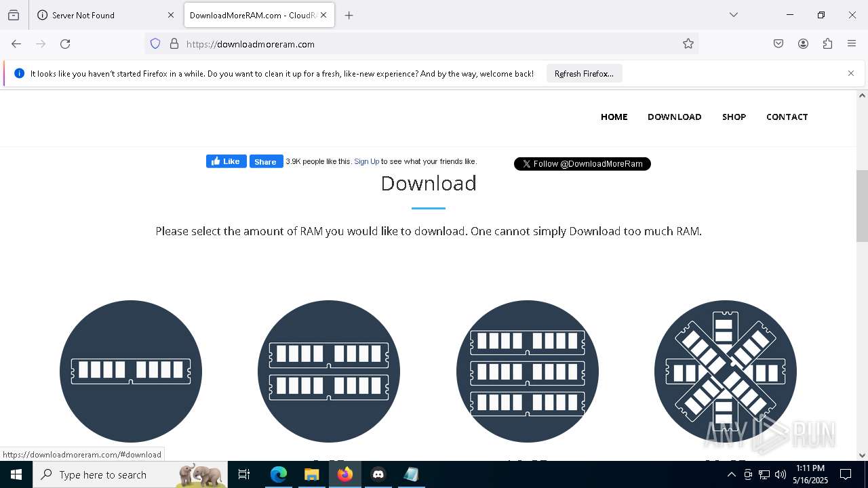
Task: Click the scrollbar down arrow
Action: click(862, 455)
